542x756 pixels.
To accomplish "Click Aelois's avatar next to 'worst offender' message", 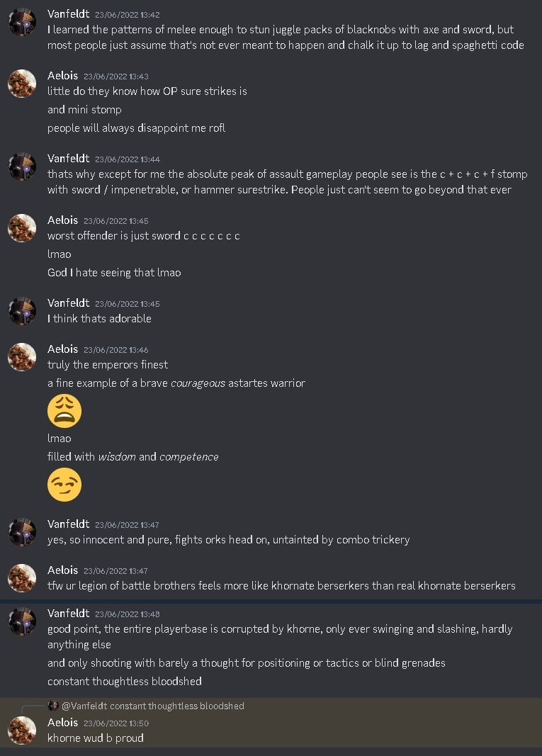I will 22,228.
